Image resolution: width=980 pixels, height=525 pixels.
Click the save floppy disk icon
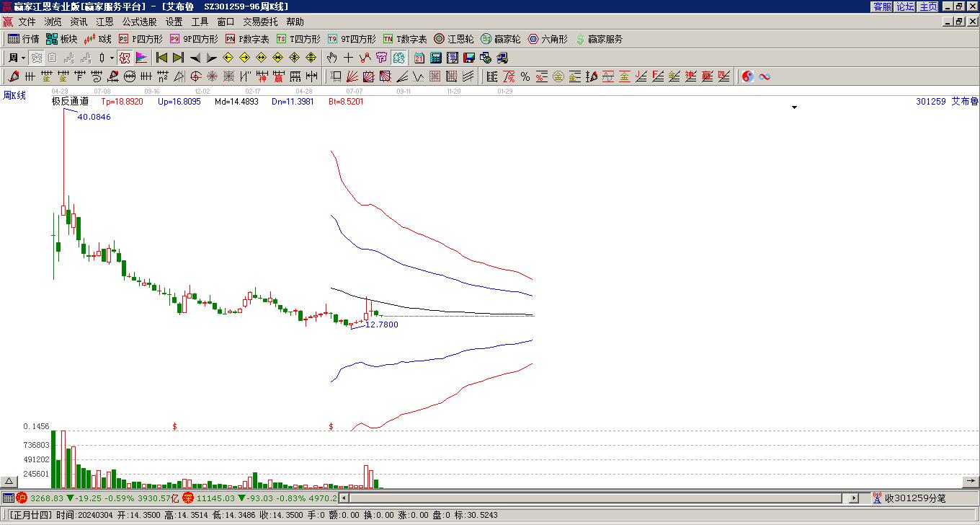469,58
